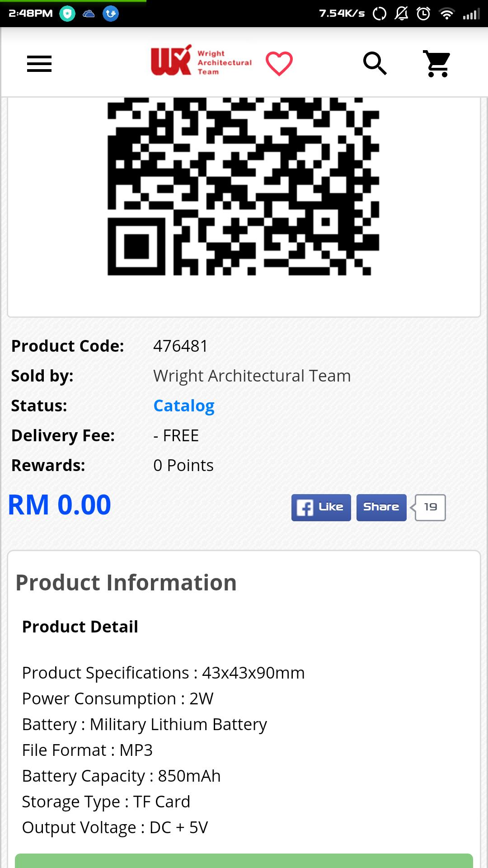Tap the RM 0.00 price label
488x868 pixels.
[60, 505]
